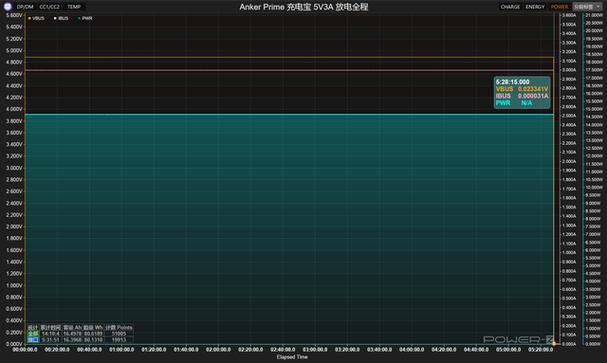The image size is (607, 363).
Task: Click the VBUS 0.023341V readout in the tooltip
Action: pyautogui.click(x=522, y=89)
